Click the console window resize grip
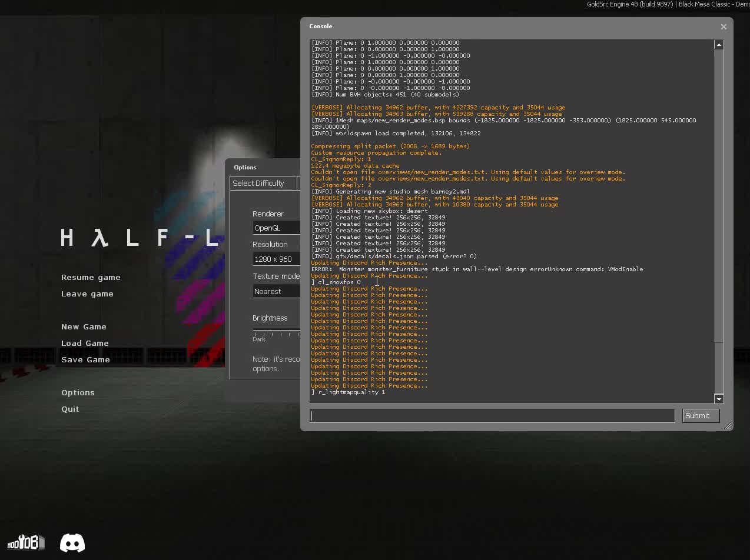 click(x=728, y=426)
